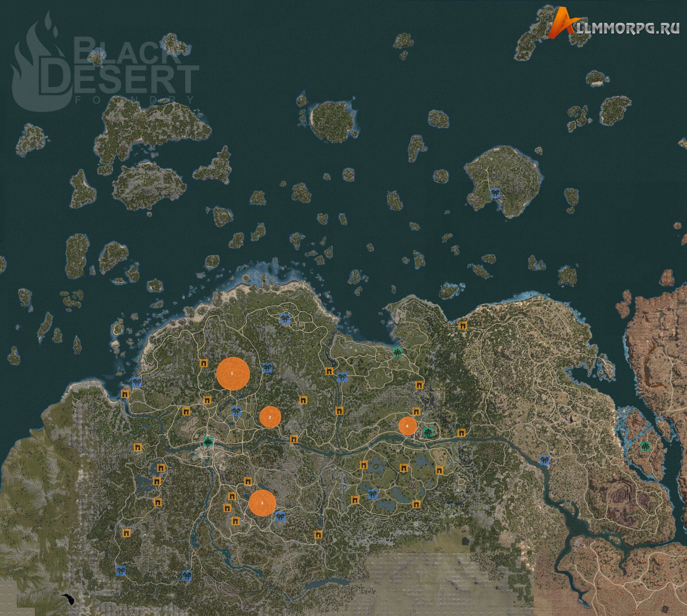687x616 pixels.
Task: Select the numbered orange circle 1
Action: pos(233,374)
